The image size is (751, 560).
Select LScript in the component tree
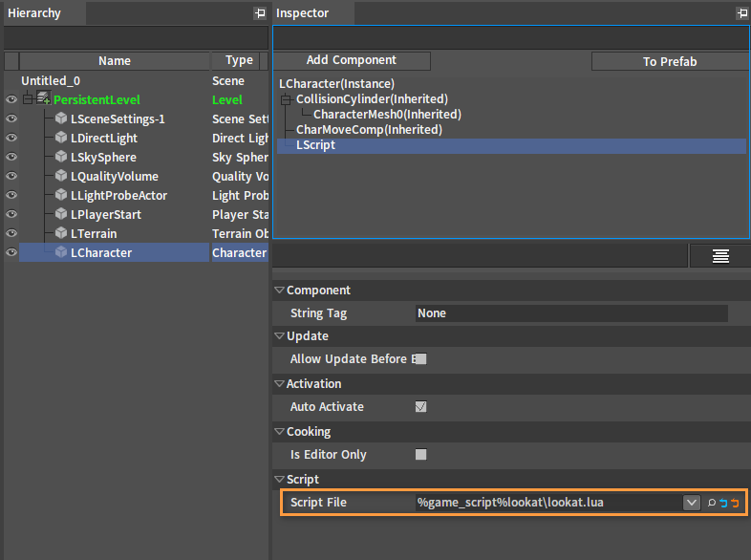511,145
